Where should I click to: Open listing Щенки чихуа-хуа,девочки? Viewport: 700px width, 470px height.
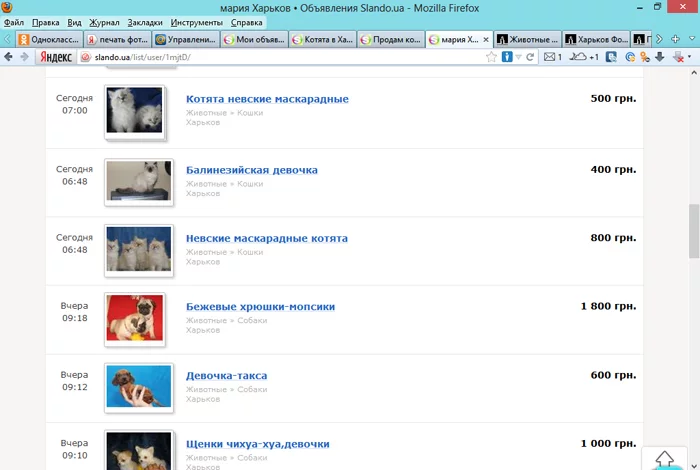coord(258,444)
